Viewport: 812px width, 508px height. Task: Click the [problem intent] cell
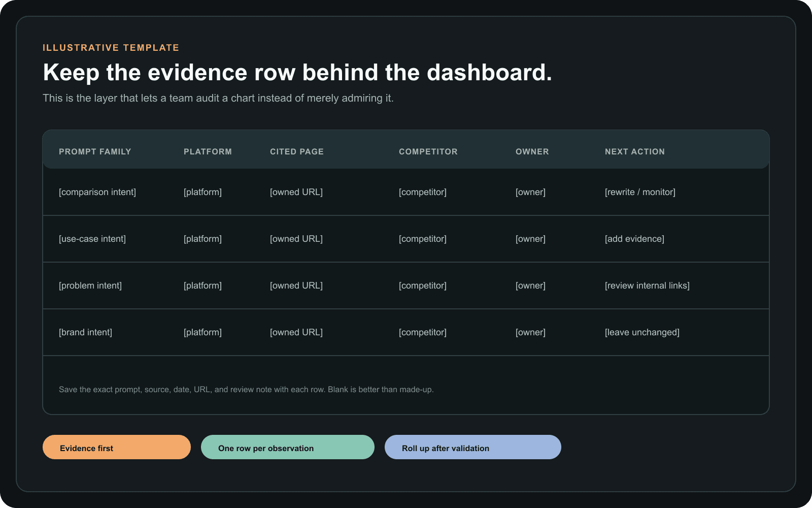point(90,285)
